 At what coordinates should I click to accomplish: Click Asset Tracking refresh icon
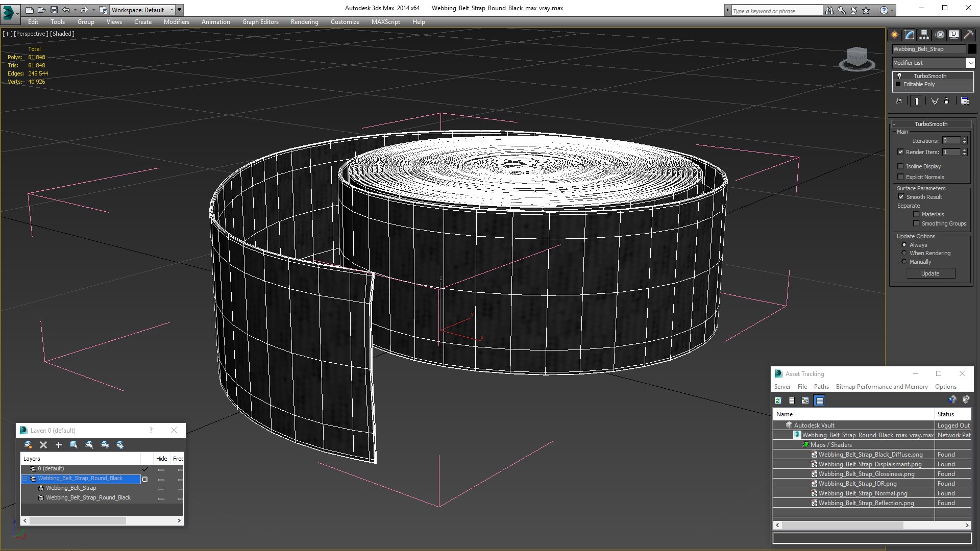(778, 400)
